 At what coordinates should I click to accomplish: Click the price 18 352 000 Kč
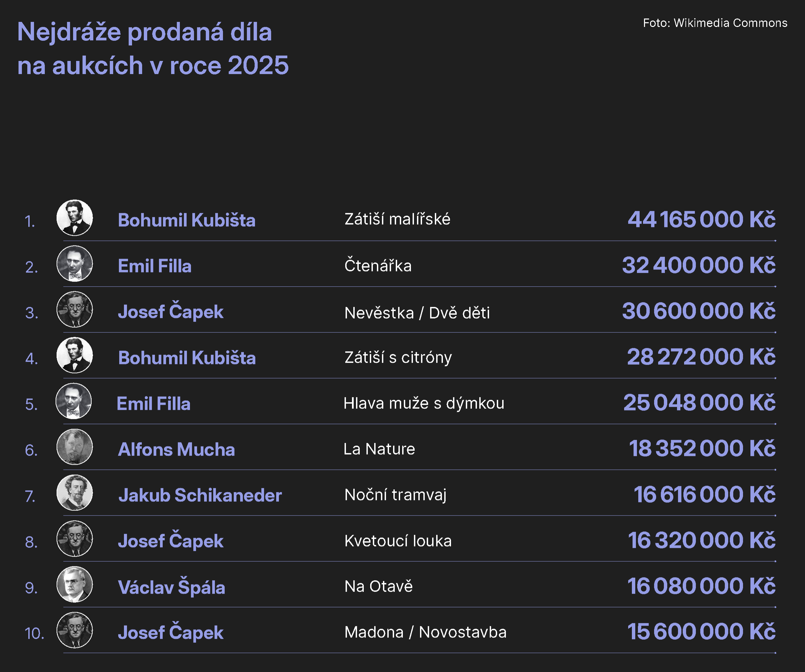click(x=702, y=448)
